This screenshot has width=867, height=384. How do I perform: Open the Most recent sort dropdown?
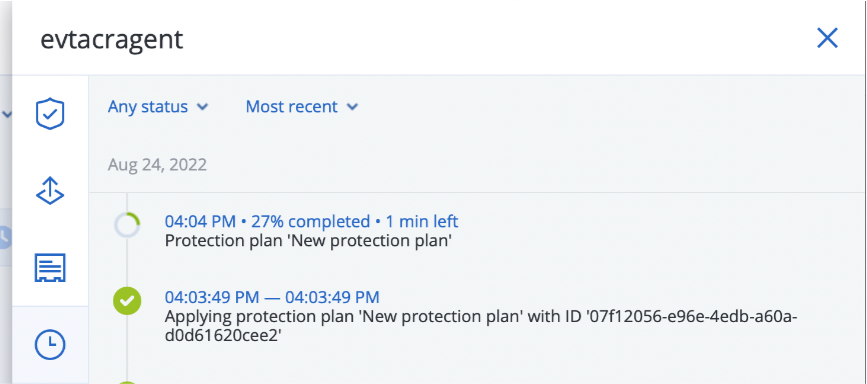(x=302, y=106)
